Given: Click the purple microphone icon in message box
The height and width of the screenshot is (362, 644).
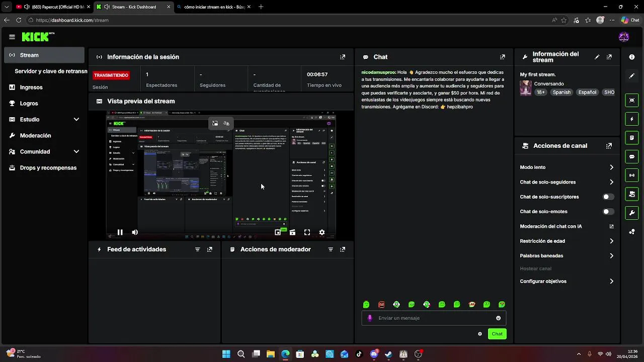Looking at the screenshot, I should click(x=370, y=318).
